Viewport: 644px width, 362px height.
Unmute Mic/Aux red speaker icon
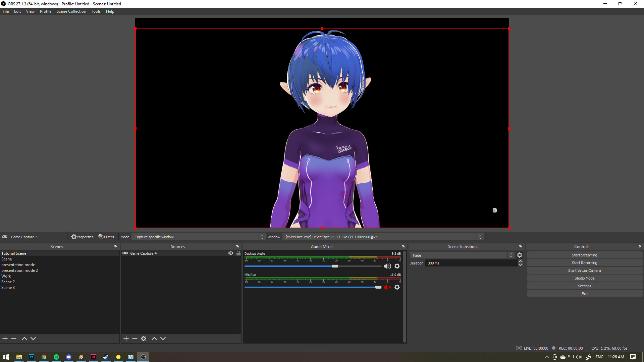[x=387, y=287]
